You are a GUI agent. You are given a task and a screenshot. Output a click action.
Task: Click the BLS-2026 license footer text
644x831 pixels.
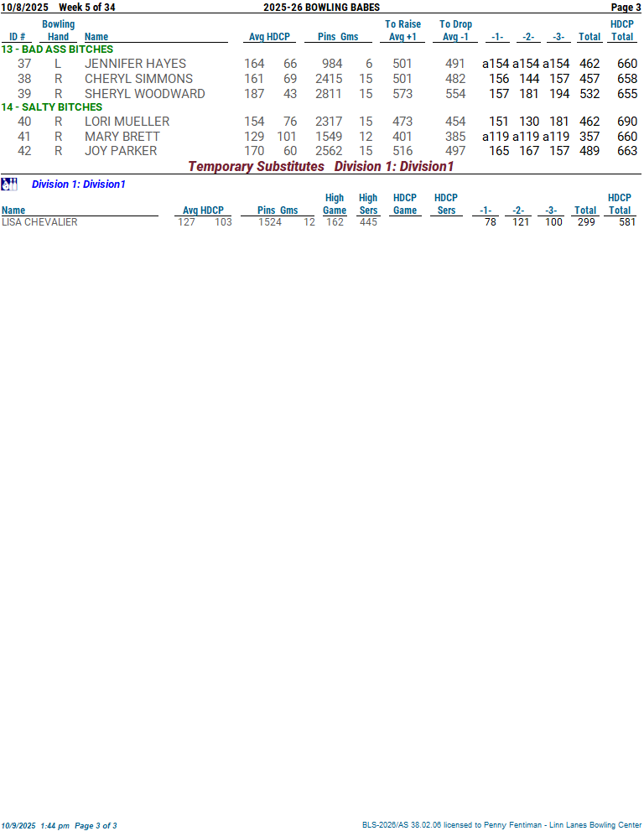point(501,825)
